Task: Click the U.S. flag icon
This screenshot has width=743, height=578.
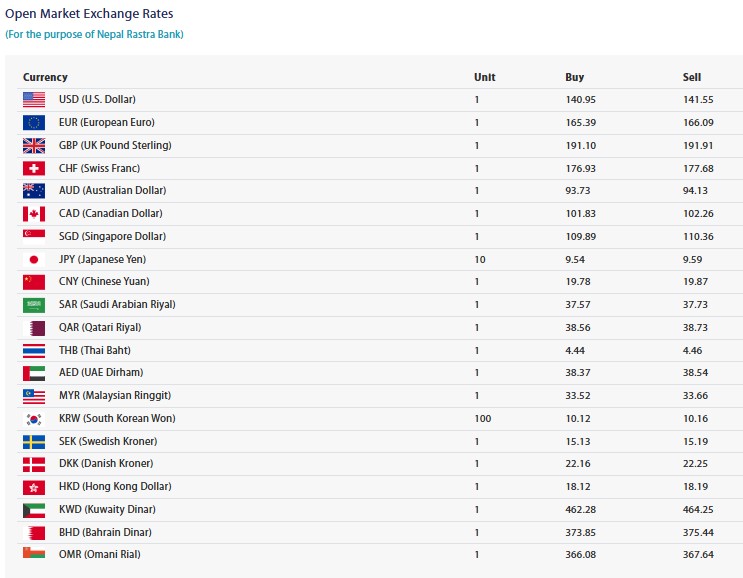Action: (34, 100)
